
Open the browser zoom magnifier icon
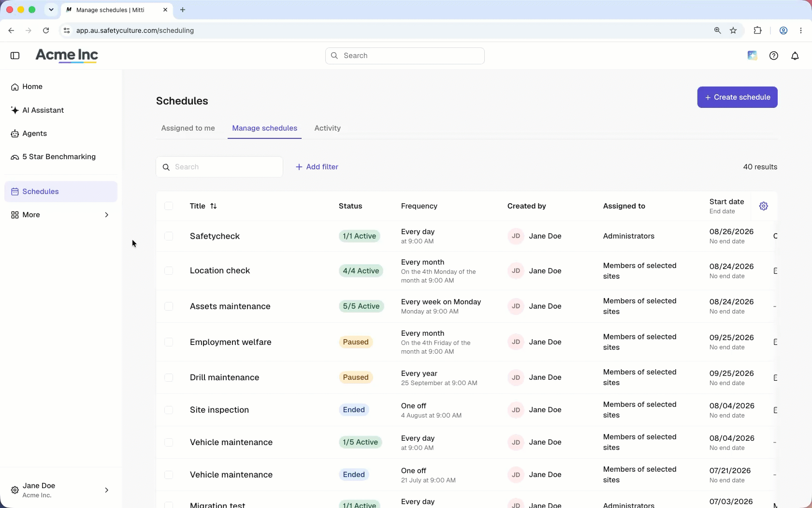click(717, 30)
